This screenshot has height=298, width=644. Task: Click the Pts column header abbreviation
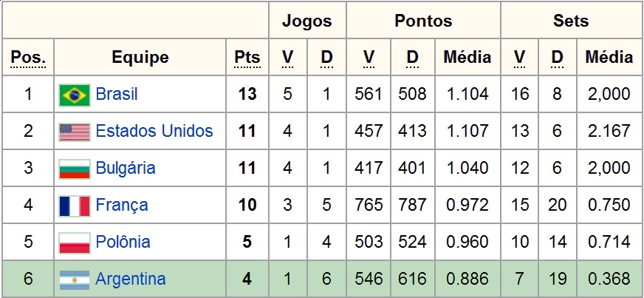(247, 58)
